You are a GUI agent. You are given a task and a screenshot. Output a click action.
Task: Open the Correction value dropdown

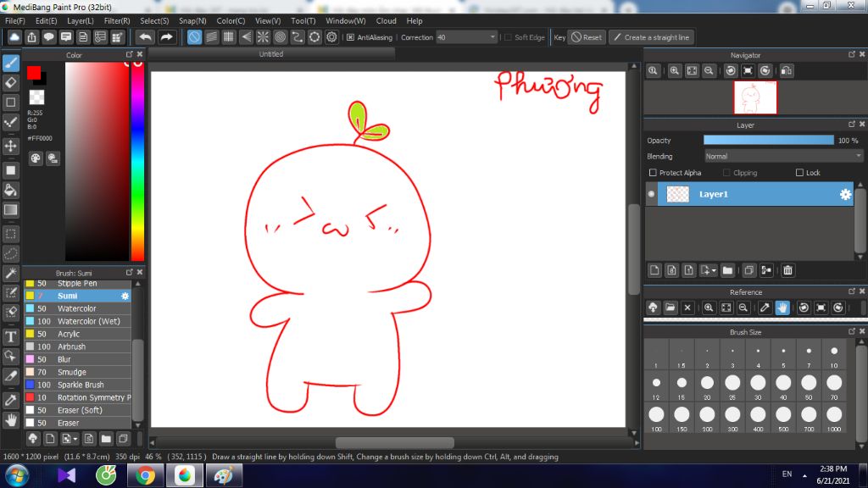(x=492, y=37)
